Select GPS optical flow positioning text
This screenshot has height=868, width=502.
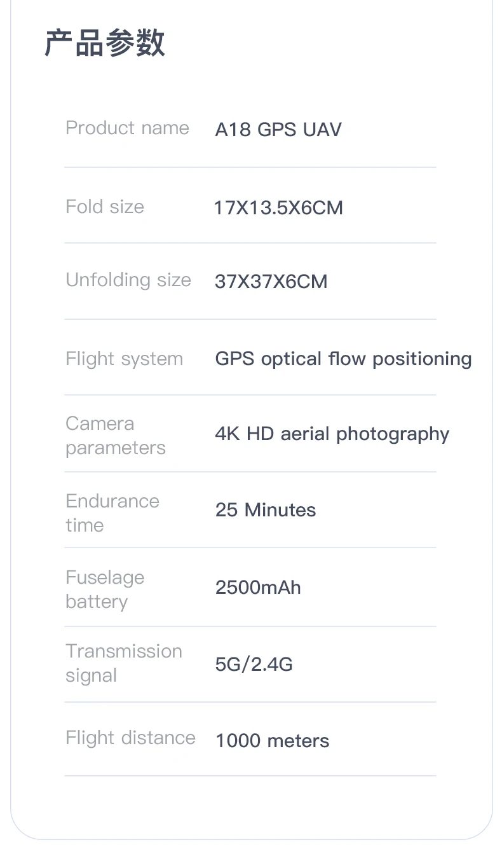(343, 359)
